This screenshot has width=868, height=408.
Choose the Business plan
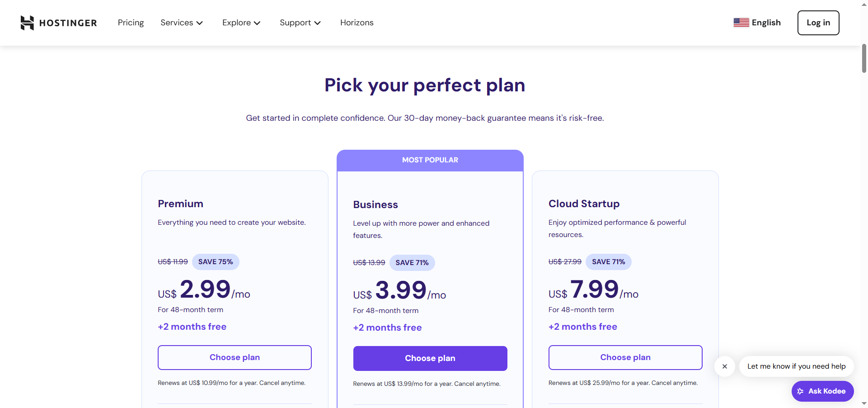[x=430, y=358]
